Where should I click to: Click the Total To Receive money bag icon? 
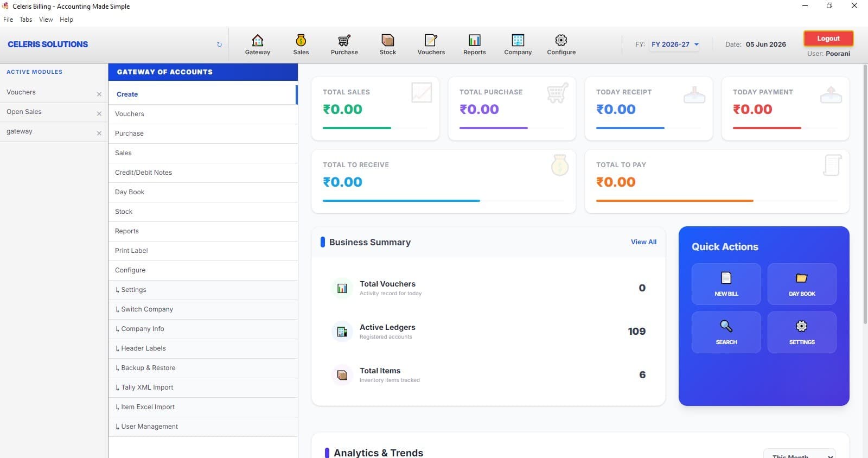[x=560, y=165]
